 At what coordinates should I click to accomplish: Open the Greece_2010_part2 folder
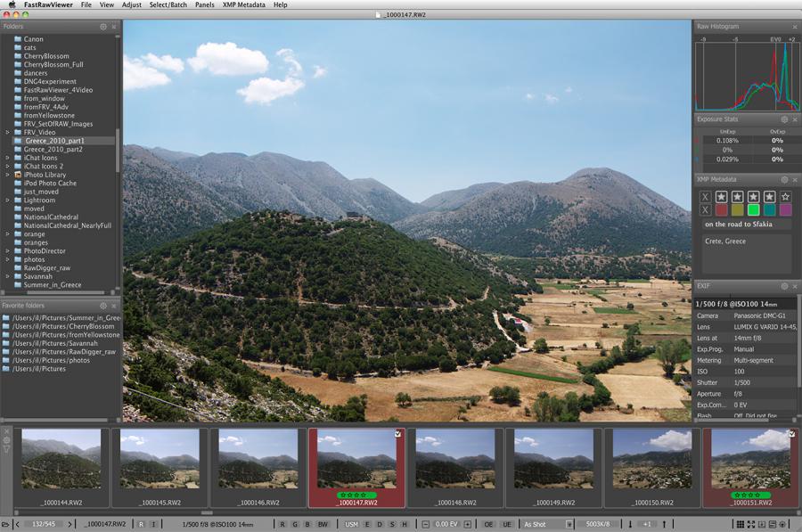pyautogui.click(x=53, y=149)
